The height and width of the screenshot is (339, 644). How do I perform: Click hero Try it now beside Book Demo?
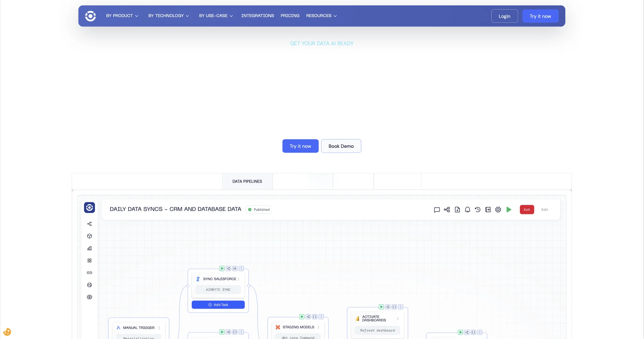coord(301,146)
